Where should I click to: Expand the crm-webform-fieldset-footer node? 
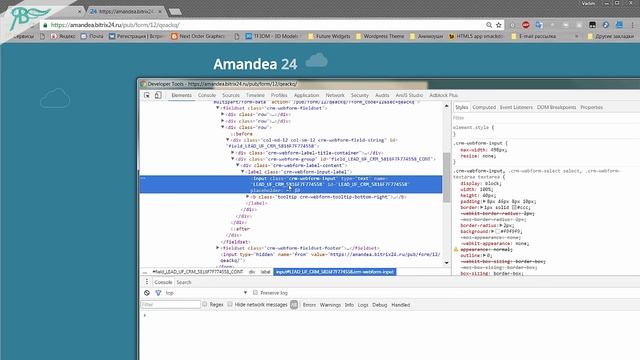[218, 248]
